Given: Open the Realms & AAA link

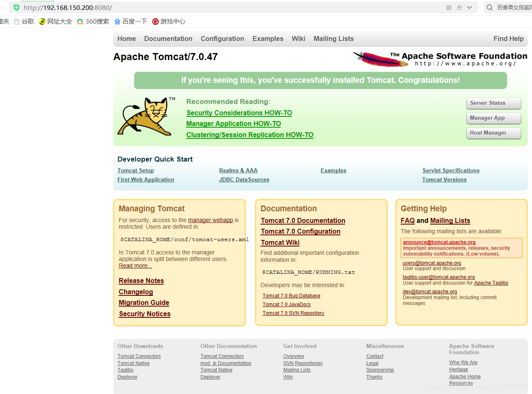Looking at the screenshot, I should click(x=238, y=170).
